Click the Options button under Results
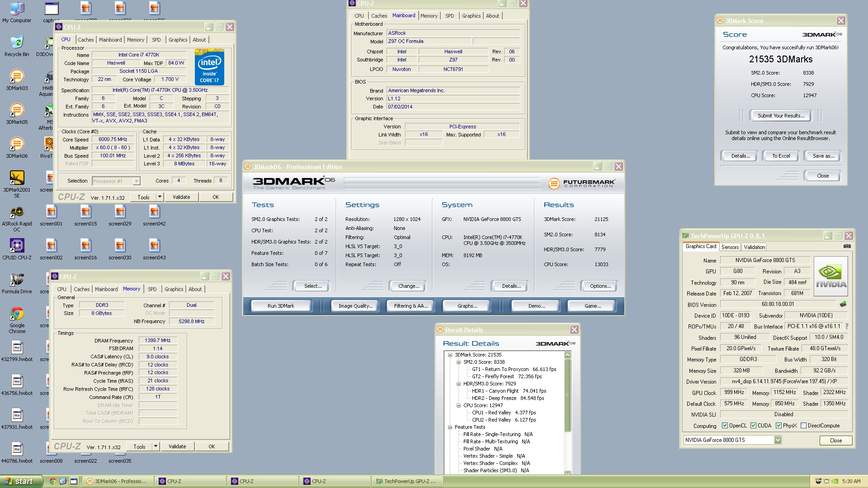This screenshot has height=488, width=868. 600,286
